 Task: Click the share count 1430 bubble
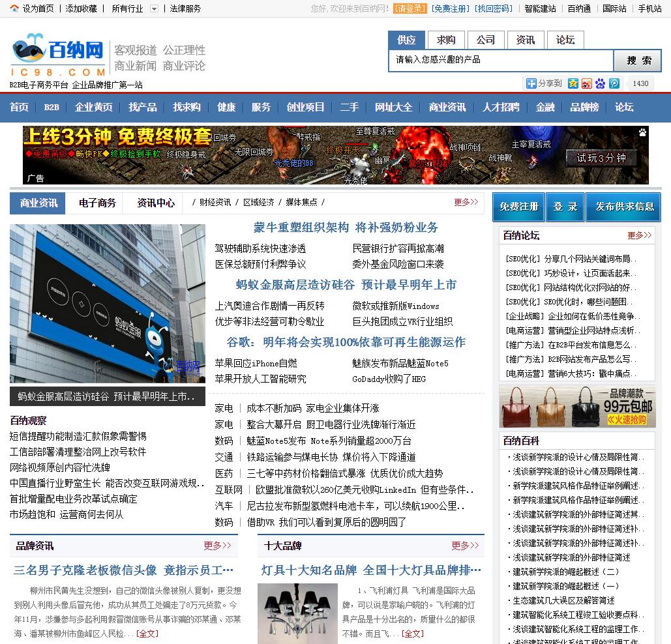(x=640, y=83)
